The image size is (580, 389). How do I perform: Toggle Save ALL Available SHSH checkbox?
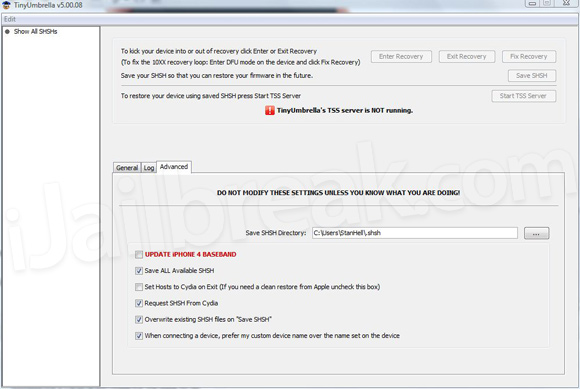139,271
